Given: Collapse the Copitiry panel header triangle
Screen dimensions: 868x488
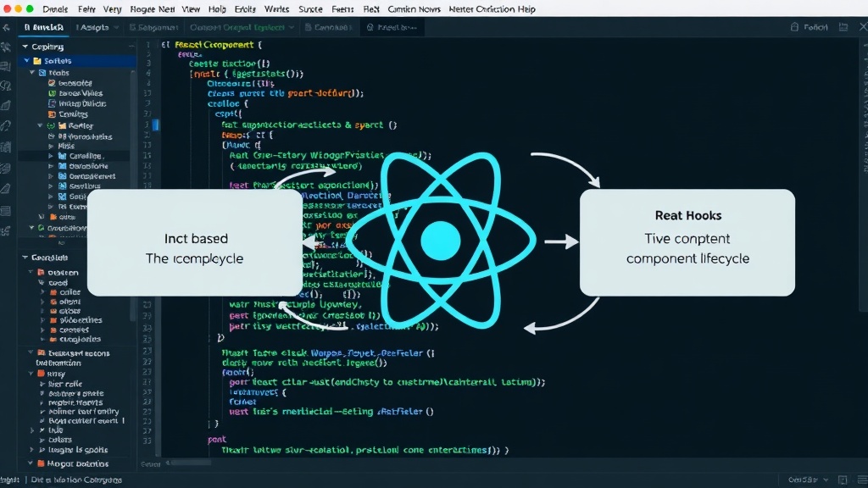Looking at the screenshot, I should coord(25,47).
